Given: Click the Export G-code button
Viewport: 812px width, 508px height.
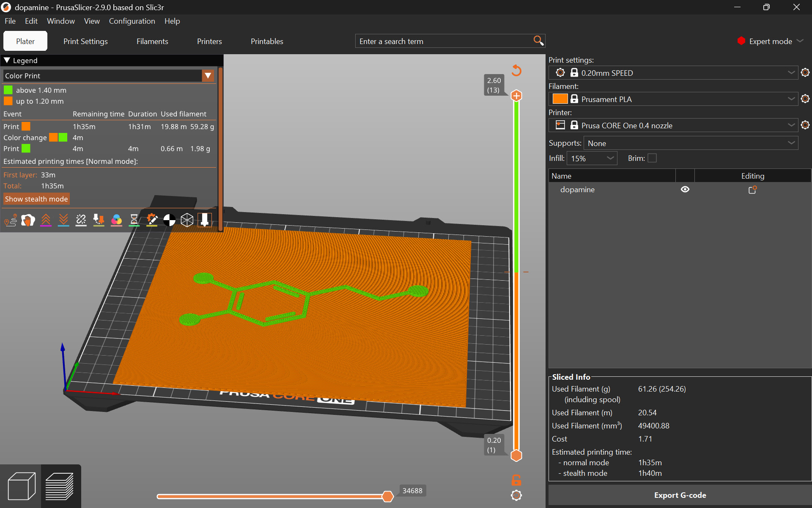Looking at the screenshot, I should coord(680,495).
